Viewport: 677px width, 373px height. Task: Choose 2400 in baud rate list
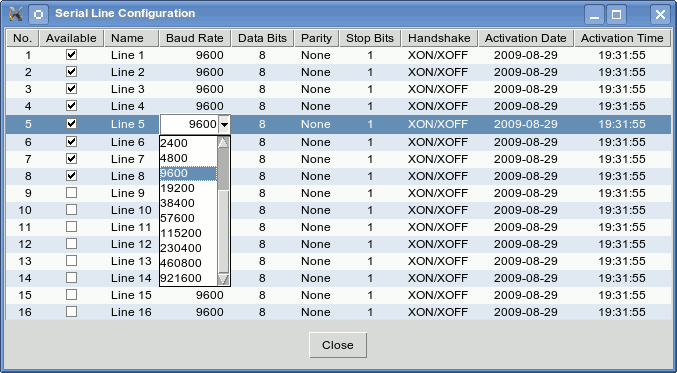tap(188, 143)
